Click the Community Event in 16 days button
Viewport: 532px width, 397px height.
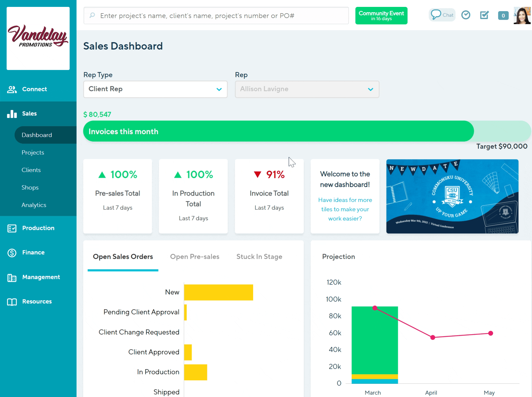click(x=381, y=16)
